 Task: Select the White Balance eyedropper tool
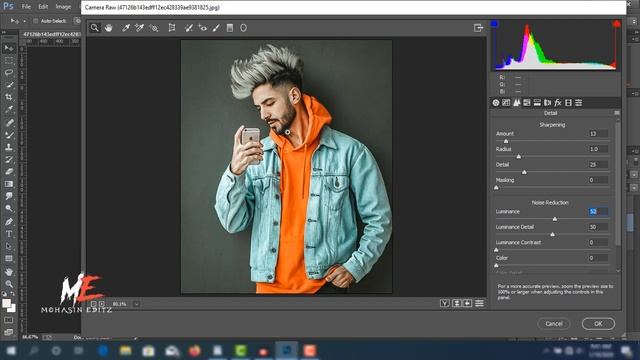[126, 28]
